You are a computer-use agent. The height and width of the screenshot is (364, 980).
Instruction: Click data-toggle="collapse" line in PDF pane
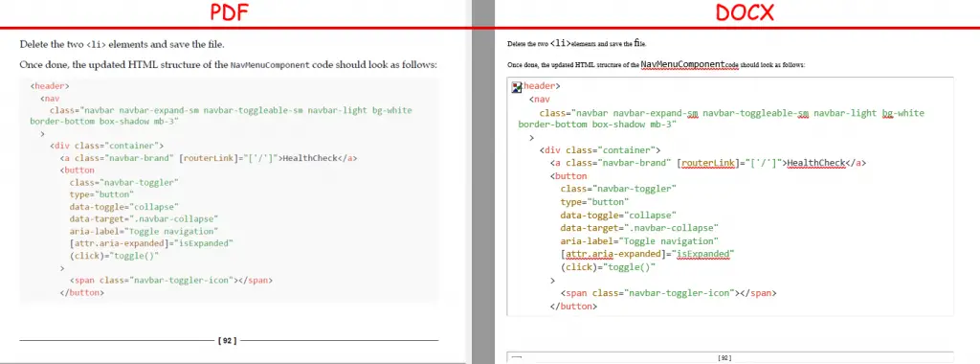tap(124, 206)
